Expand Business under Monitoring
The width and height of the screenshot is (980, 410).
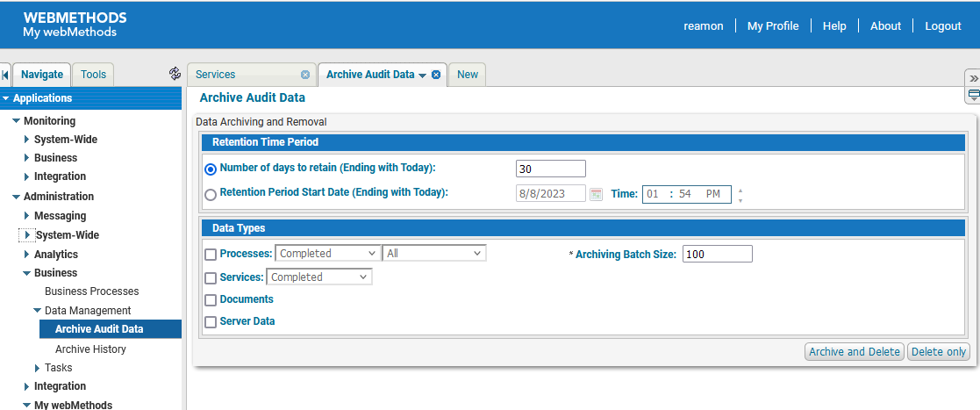27,157
